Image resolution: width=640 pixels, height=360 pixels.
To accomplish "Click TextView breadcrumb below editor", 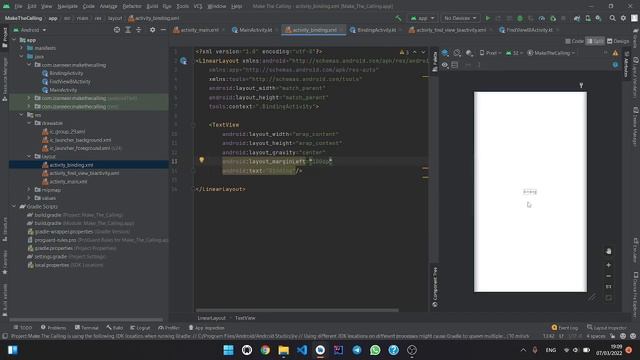I will [245, 318].
